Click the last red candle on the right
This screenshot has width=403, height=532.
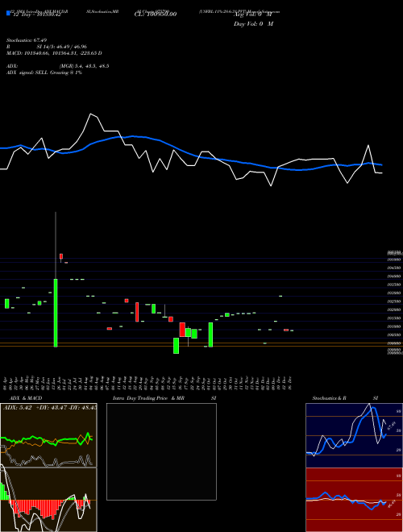[x=286, y=330]
